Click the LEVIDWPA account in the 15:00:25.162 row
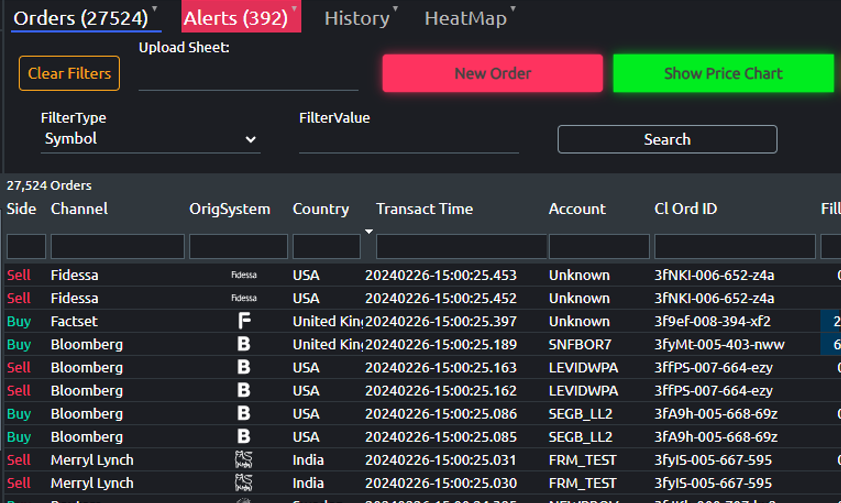841x503 pixels. 583,390
